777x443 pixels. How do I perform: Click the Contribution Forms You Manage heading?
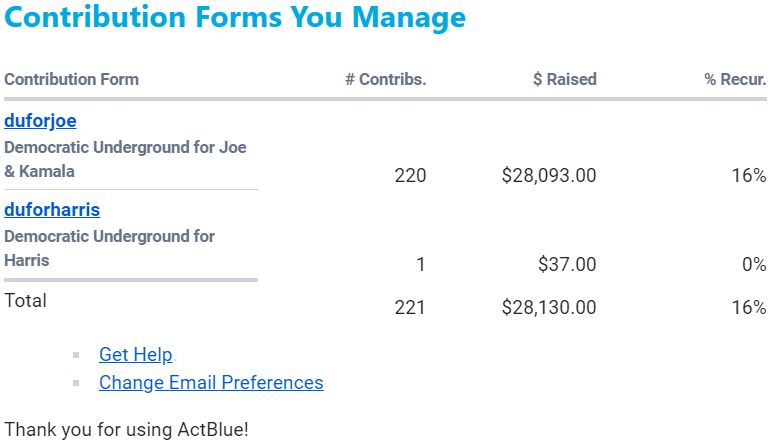pyautogui.click(x=235, y=18)
